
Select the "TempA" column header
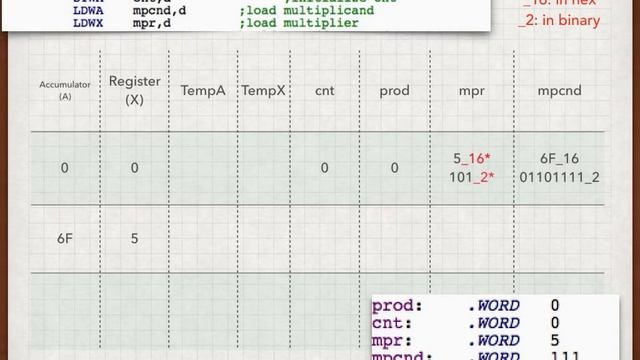203,90
